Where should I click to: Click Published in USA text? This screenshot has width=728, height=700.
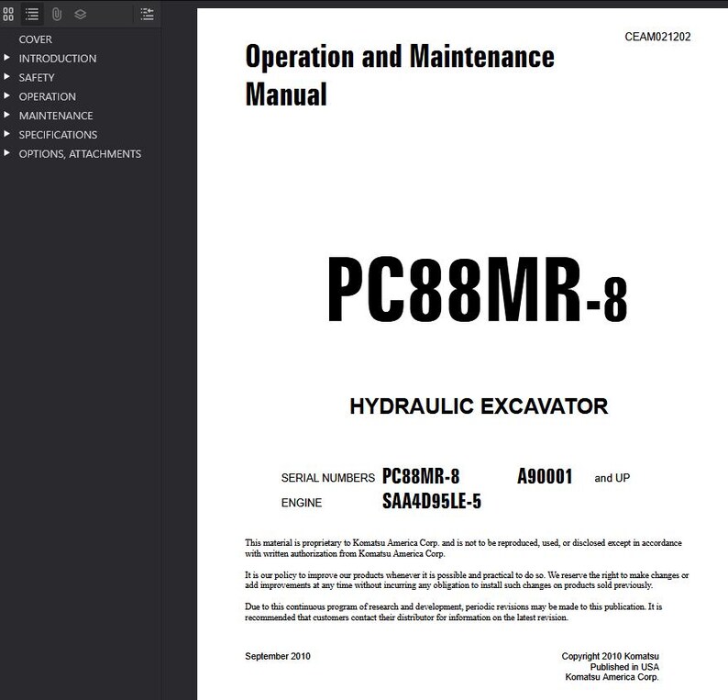point(624,667)
